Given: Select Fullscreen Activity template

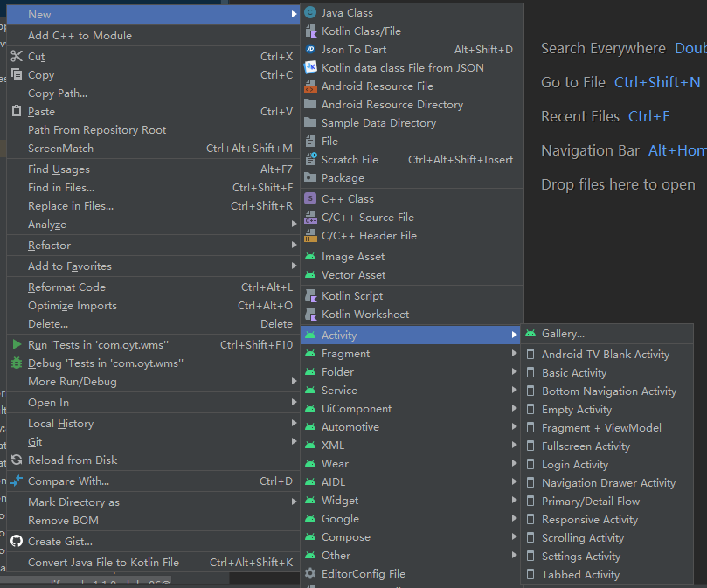Looking at the screenshot, I should tap(606, 446).
